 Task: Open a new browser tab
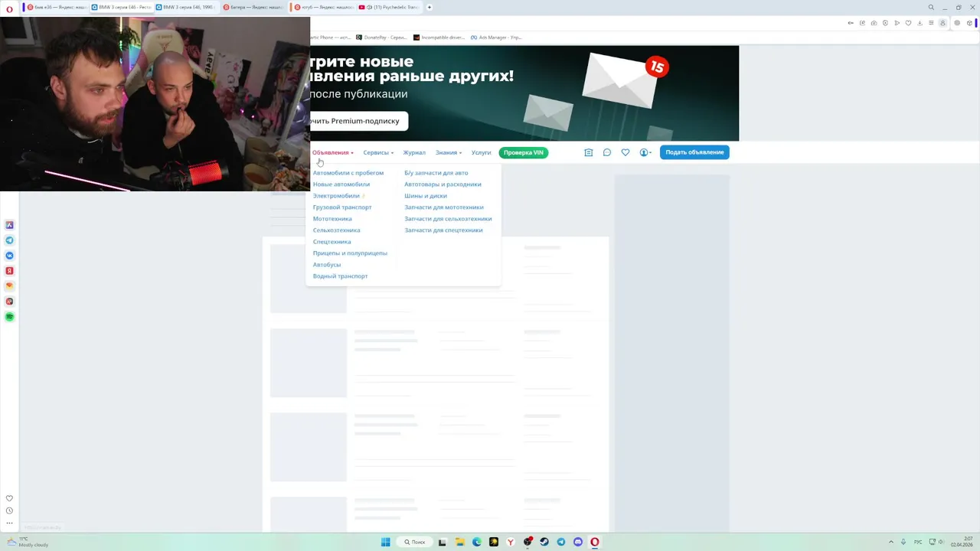(430, 7)
